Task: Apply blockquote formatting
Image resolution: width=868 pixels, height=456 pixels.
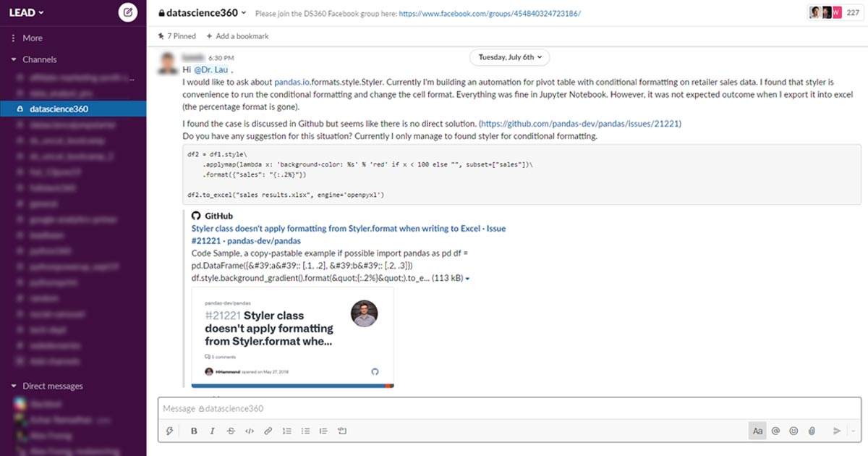Action: click(x=323, y=431)
